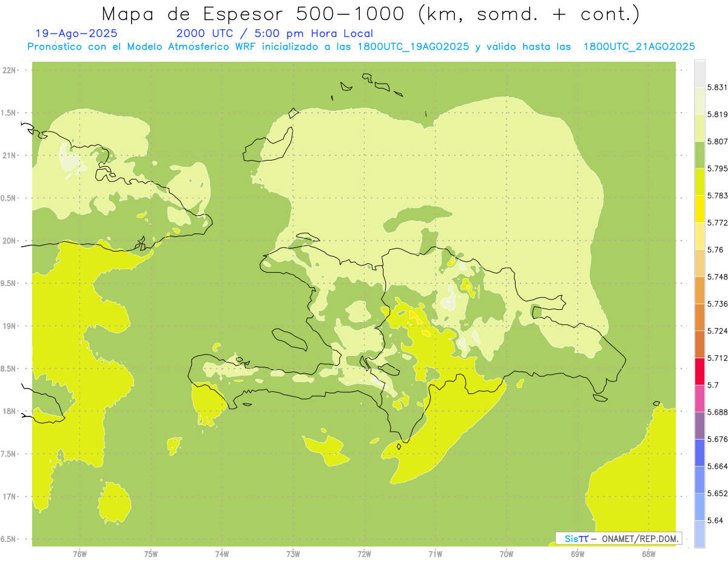Image resolution: width=728 pixels, height=562 pixels.
Task: Select the red legend swatch between 5.7 and 5.712
Action: tap(699, 371)
